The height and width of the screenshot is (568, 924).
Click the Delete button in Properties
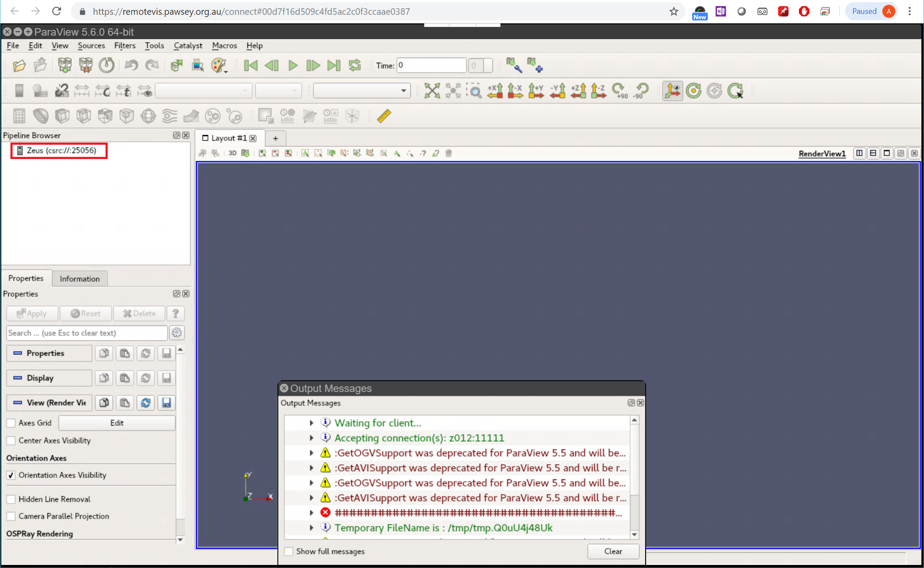(x=139, y=313)
